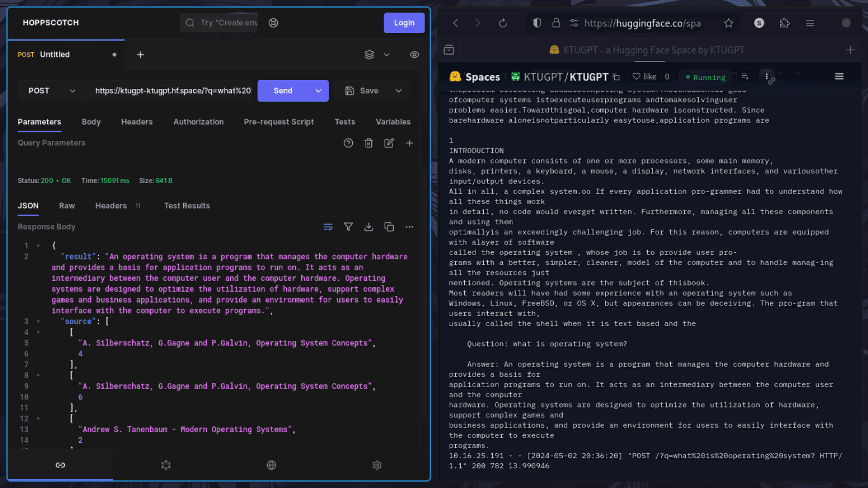Open HTTP method POST dropdown
The height and width of the screenshot is (488, 868).
51,91
